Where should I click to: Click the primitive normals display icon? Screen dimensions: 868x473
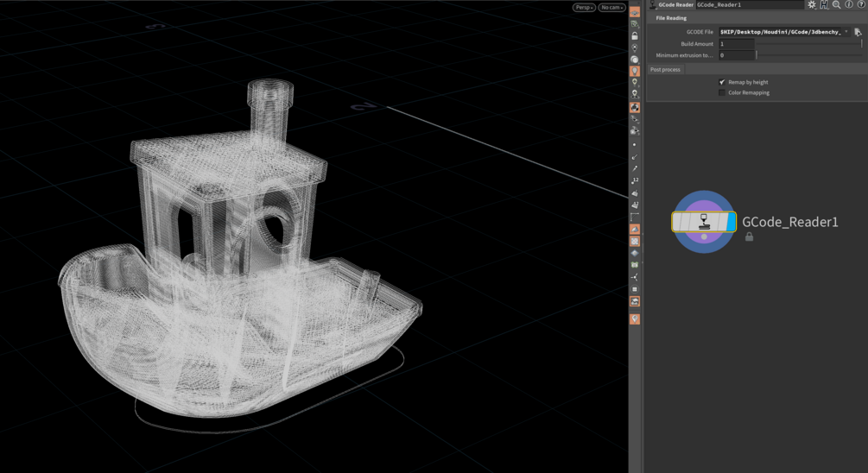coord(635,192)
